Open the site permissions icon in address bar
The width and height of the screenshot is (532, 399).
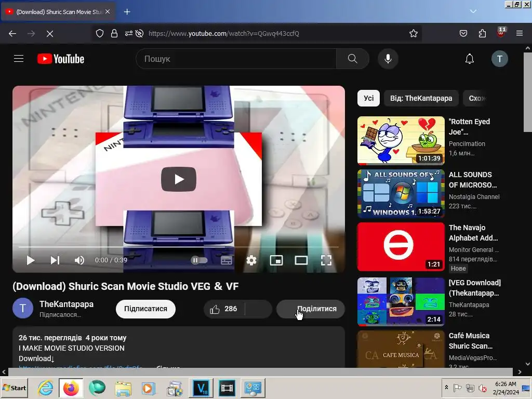(129, 33)
